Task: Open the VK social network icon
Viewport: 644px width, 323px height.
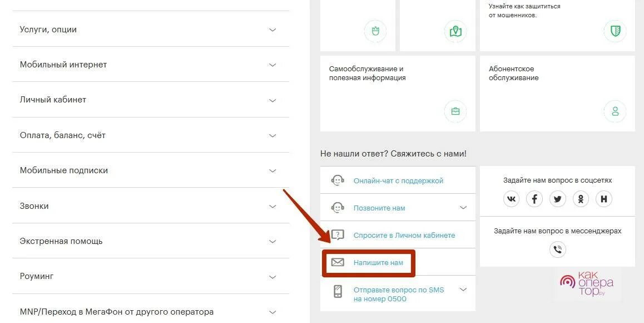Action: point(511,199)
